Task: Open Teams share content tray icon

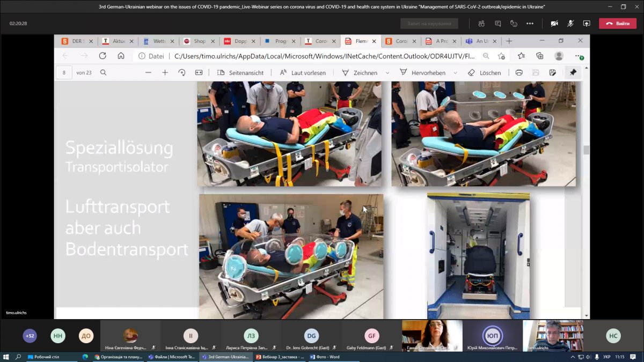Action: 587,24
